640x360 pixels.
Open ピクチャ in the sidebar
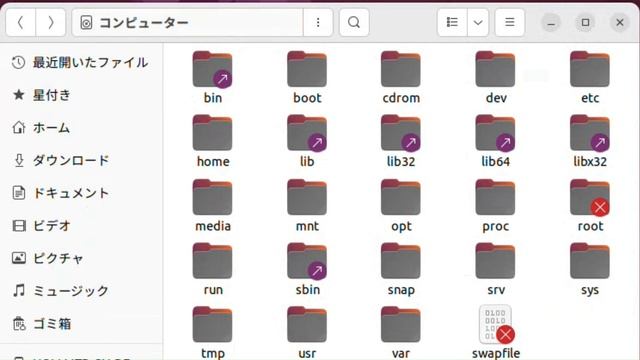pos(81,258)
